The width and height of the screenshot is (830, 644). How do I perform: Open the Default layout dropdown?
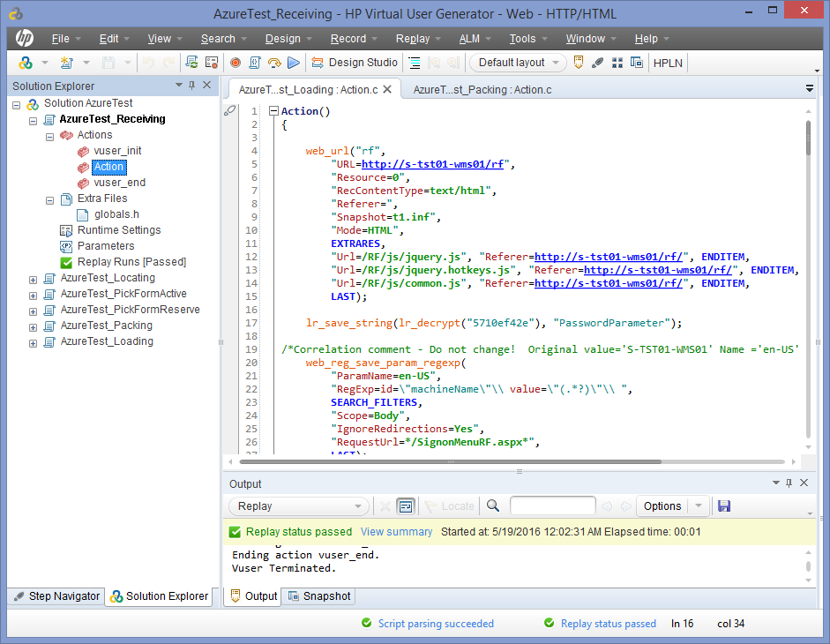pos(519,63)
